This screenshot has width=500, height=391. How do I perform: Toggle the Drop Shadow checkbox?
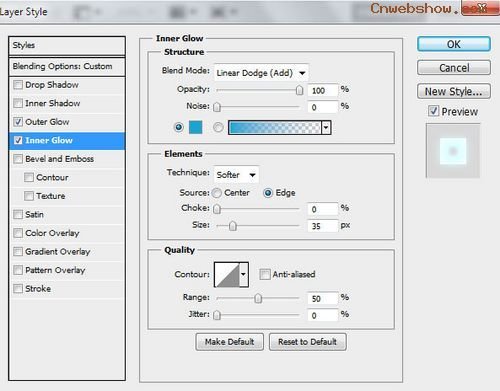coord(18,85)
